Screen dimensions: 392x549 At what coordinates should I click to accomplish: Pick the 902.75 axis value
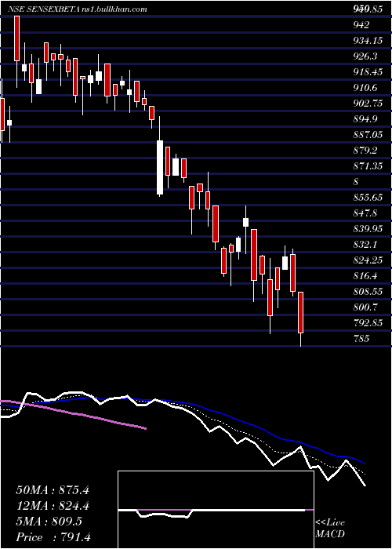[367, 104]
